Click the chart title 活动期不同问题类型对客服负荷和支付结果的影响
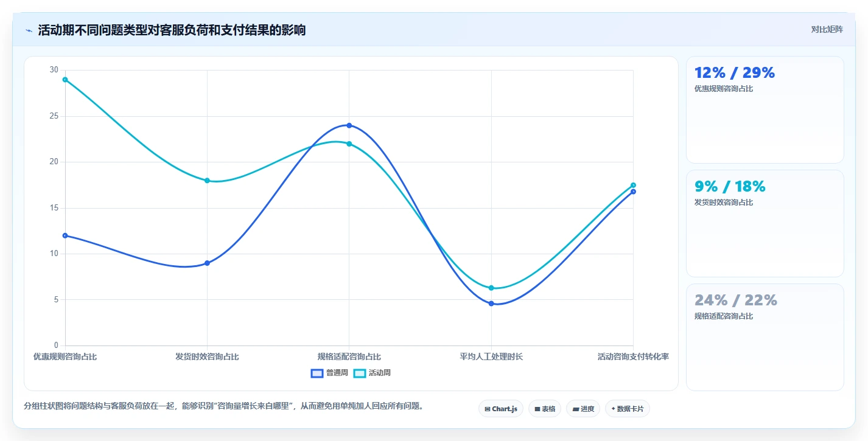Viewport: 868px width, 441px height. [172, 30]
